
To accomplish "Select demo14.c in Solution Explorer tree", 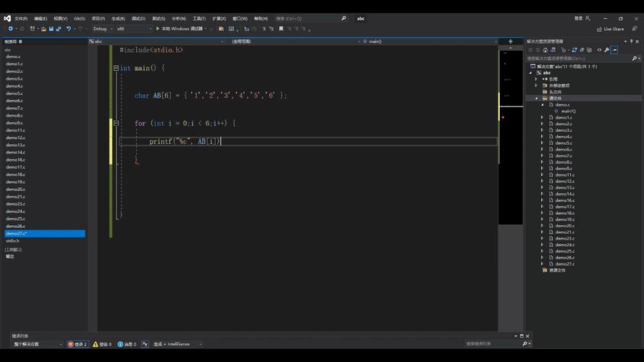I will [x=565, y=194].
